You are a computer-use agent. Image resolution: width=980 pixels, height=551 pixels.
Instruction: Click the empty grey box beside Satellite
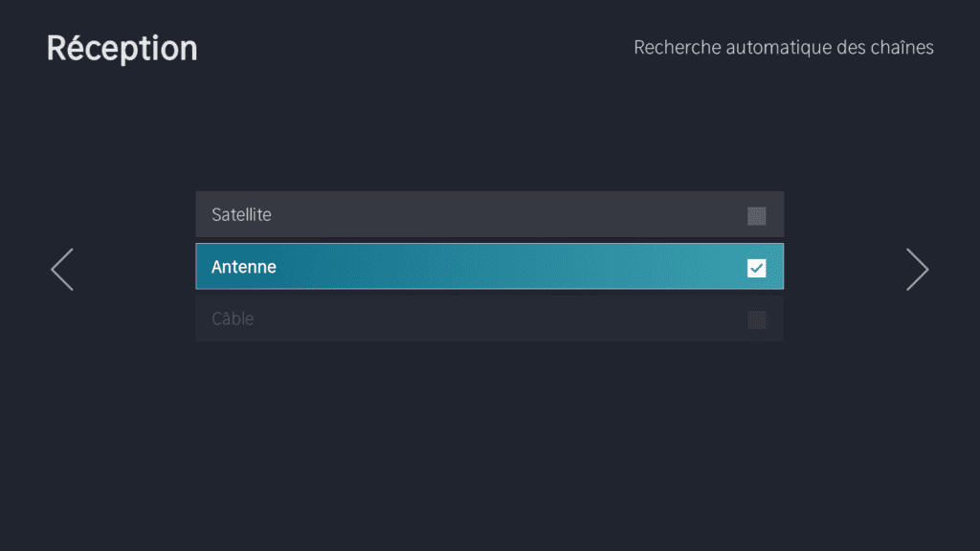[x=756, y=216]
